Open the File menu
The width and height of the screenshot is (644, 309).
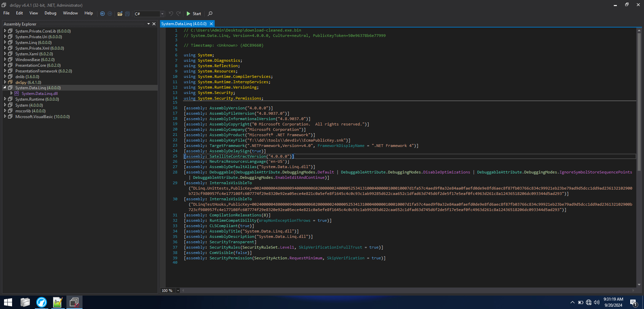[6, 13]
